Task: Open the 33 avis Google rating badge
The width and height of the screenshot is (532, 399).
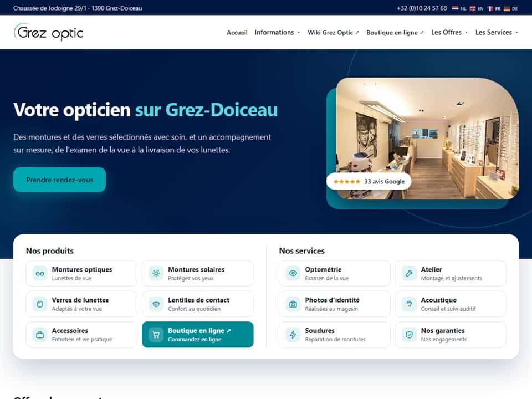Action: 369,182
